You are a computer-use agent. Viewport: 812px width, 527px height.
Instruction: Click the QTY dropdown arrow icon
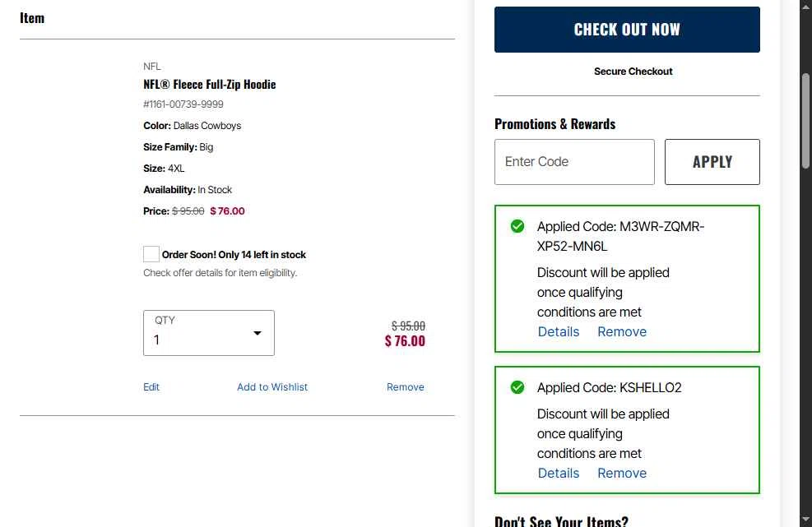[258, 333]
